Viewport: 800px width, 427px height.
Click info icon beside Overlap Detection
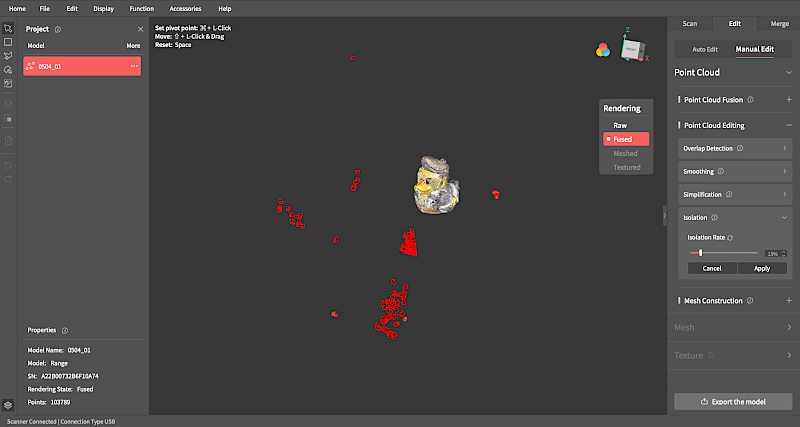pyautogui.click(x=740, y=148)
